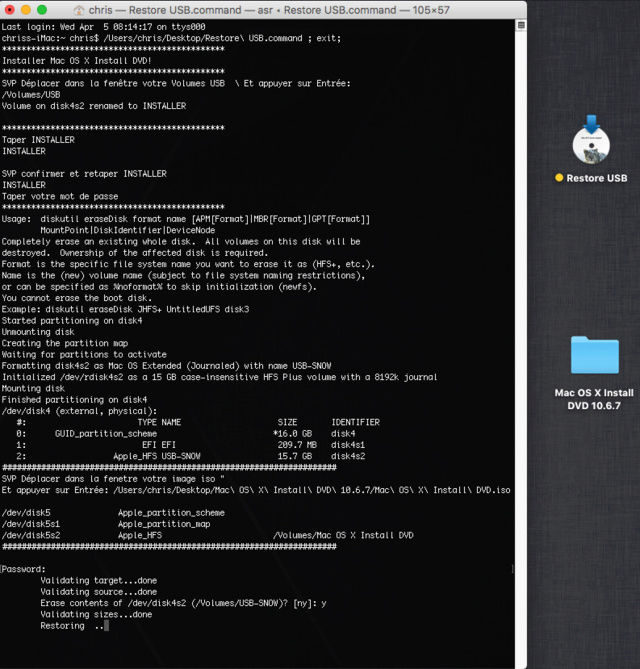Click the 'Restoring ..' progress line
Viewport: 640px width, 669px height.
click(x=74, y=626)
